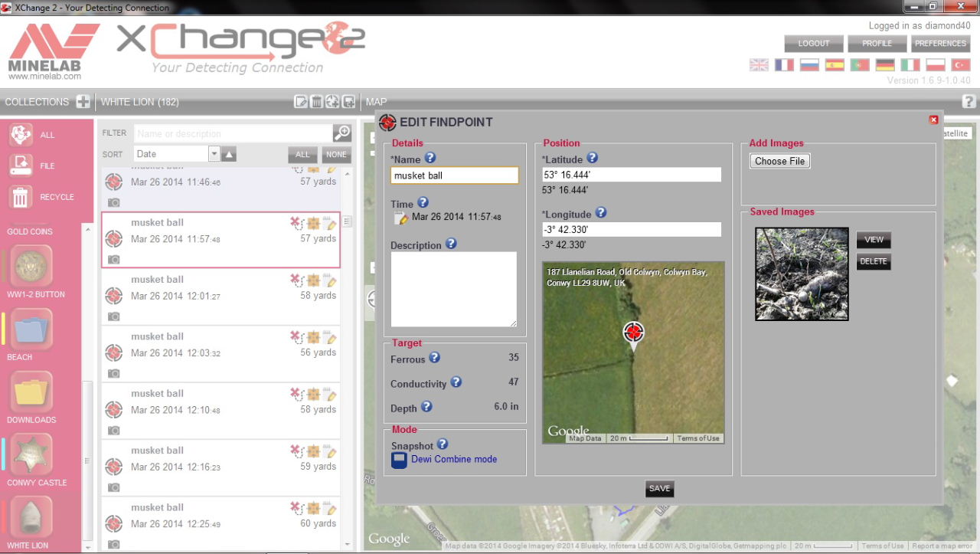The height and width of the screenshot is (554, 980).
Task: Click the findpoint list scrollbar thumb
Action: 347,221
